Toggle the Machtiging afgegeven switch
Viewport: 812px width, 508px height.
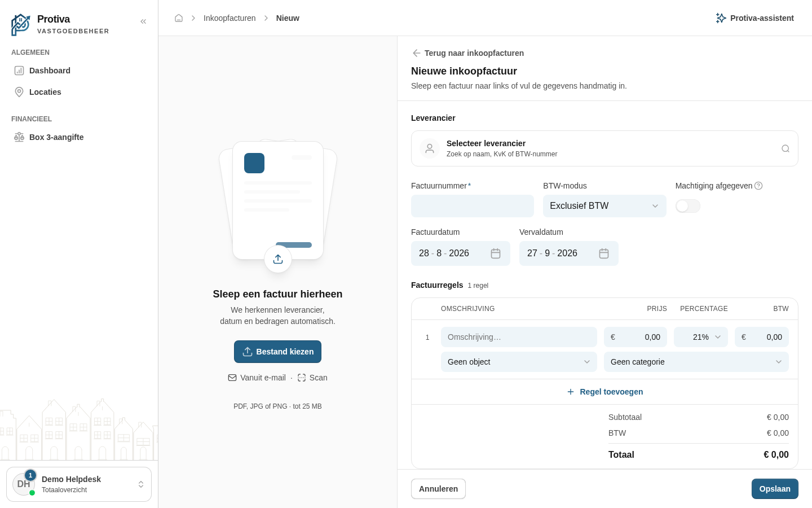(688, 206)
